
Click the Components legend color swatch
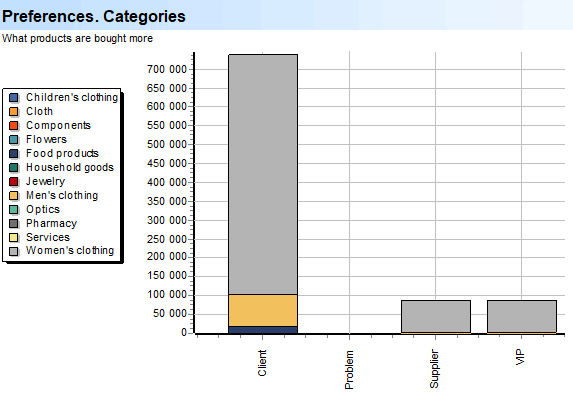(14, 126)
